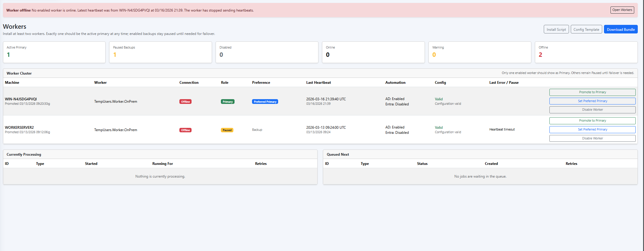Select the Paused Backups summary card

click(x=160, y=52)
